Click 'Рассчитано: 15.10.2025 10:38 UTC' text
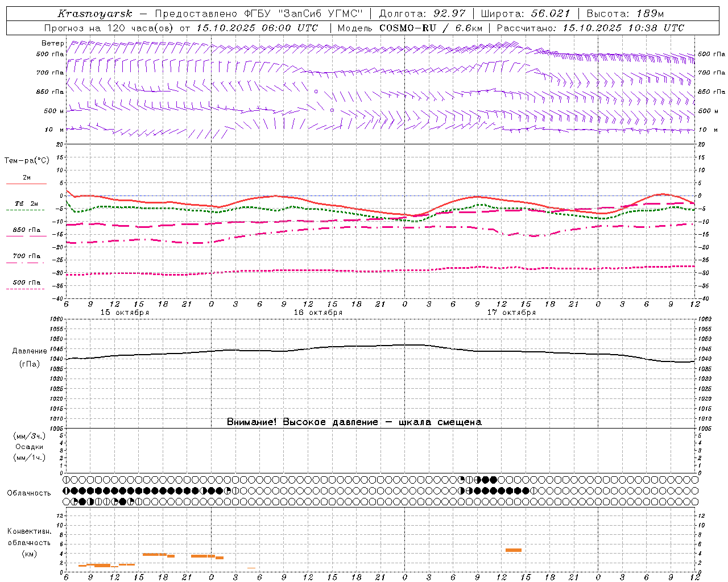728x582 pixels. (590, 28)
